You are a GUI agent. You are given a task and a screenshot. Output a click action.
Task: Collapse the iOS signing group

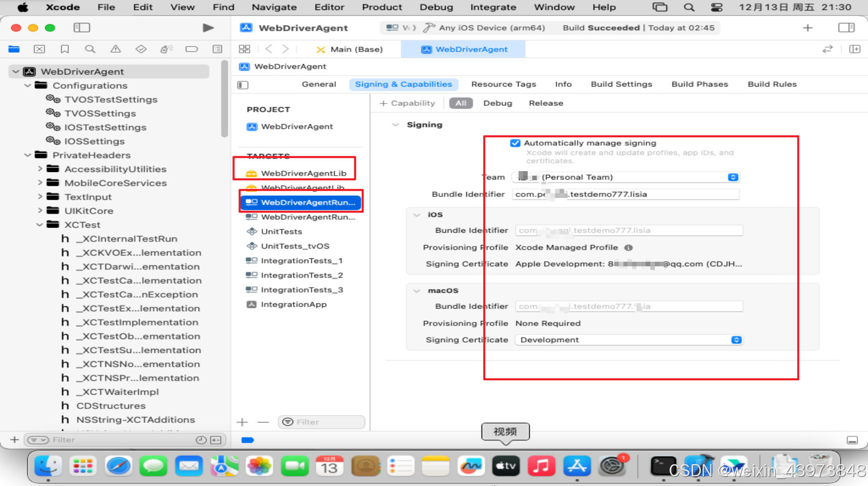pos(417,215)
